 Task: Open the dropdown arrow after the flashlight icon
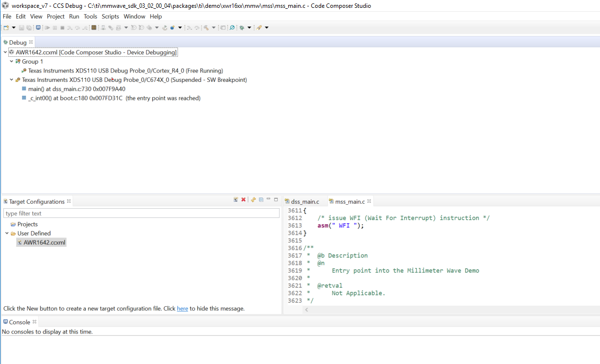tap(267, 27)
